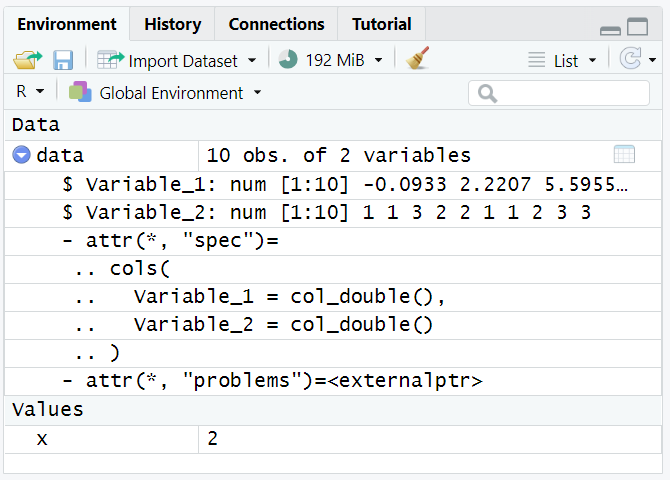Switch to the History tab

pos(172,24)
